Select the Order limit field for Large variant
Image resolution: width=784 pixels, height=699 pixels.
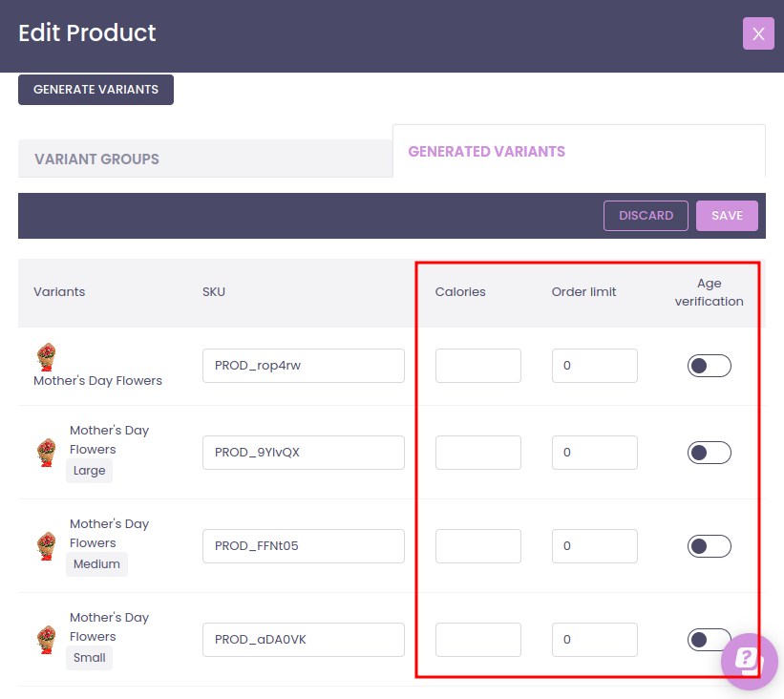click(594, 453)
